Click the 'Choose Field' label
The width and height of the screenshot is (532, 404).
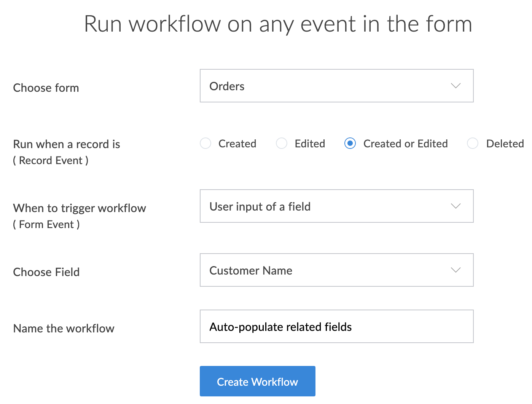click(x=46, y=272)
